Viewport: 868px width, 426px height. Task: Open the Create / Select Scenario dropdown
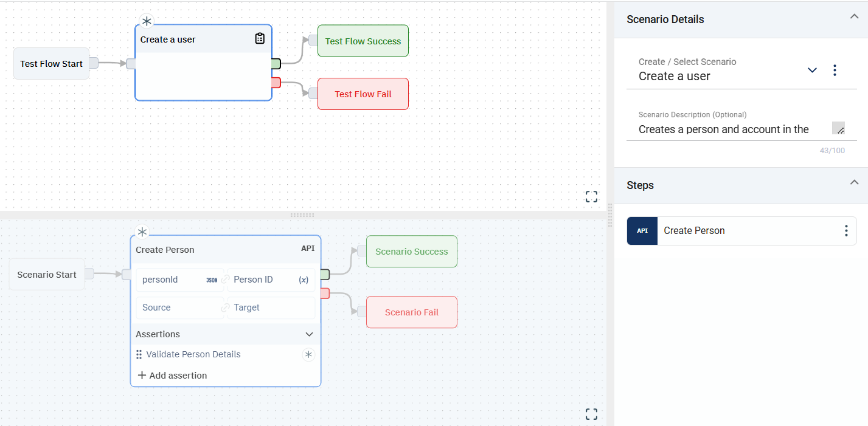[812, 70]
